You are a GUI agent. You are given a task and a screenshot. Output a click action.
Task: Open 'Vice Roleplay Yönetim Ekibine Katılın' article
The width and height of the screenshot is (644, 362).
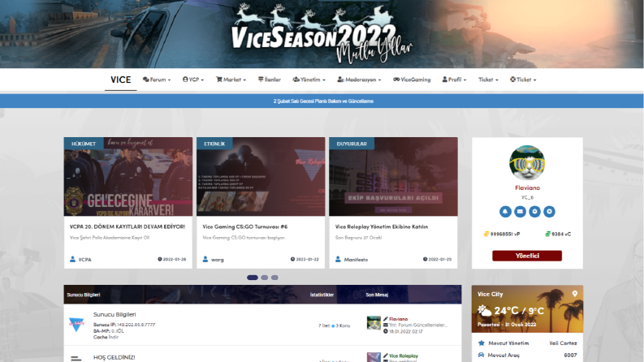pyautogui.click(x=382, y=226)
